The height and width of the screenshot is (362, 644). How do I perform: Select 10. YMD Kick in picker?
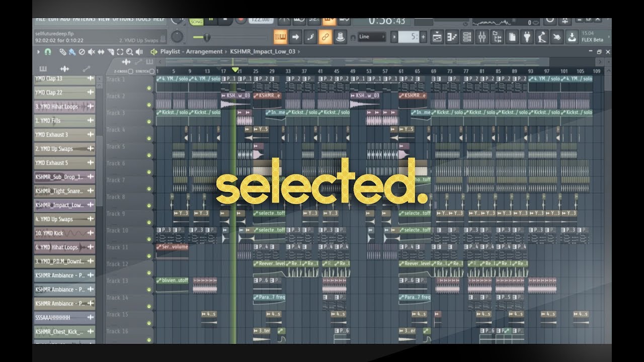pos(65,233)
